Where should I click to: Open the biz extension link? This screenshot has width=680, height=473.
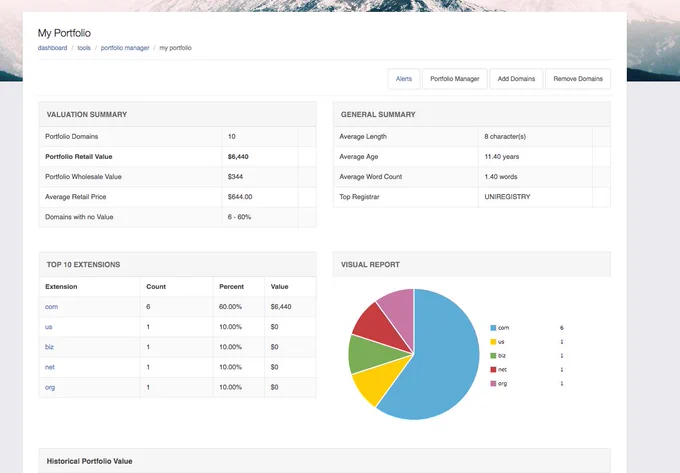pyautogui.click(x=49, y=347)
